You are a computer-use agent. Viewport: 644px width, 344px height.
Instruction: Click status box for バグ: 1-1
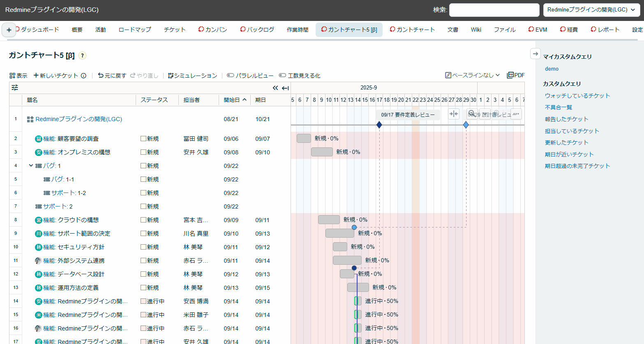(x=143, y=179)
